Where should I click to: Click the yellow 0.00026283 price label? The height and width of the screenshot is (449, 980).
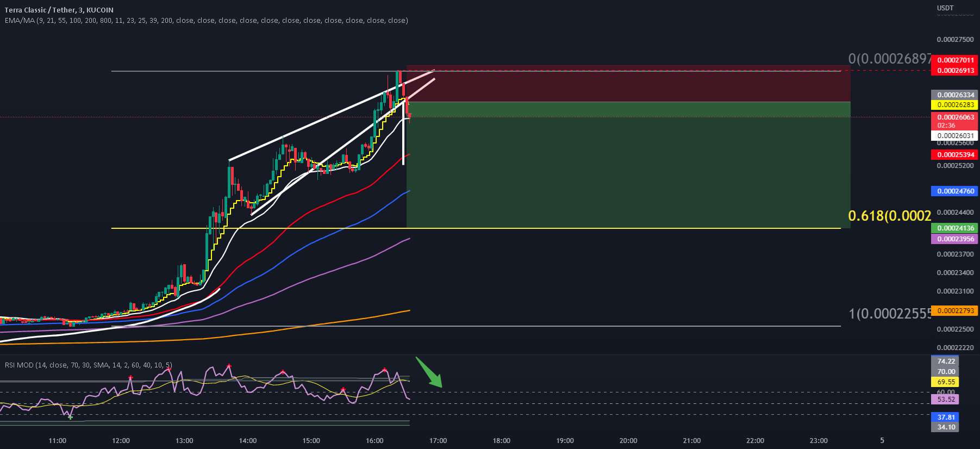[955, 104]
